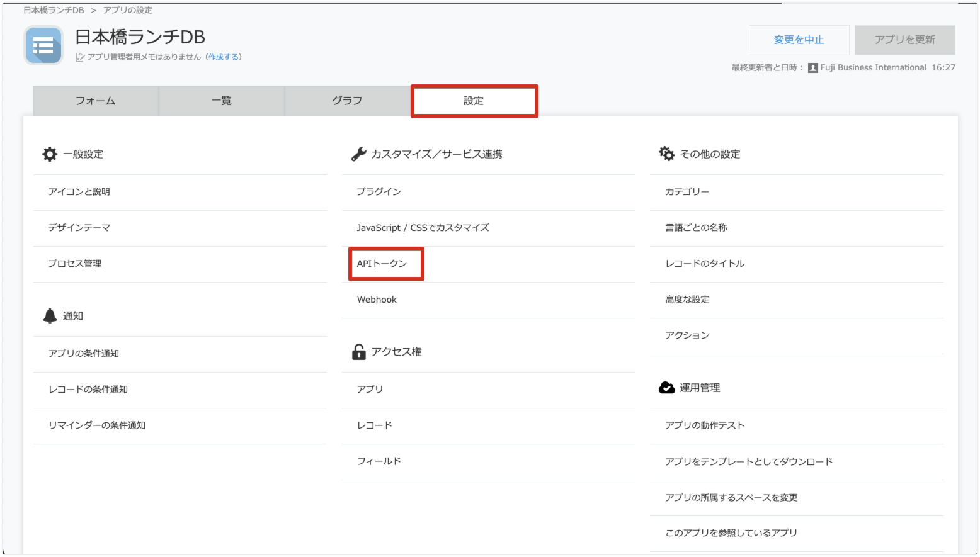Click the double-gear icon next to その他の設定
Image resolution: width=980 pixels, height=557 pixels.
point(666,154)
